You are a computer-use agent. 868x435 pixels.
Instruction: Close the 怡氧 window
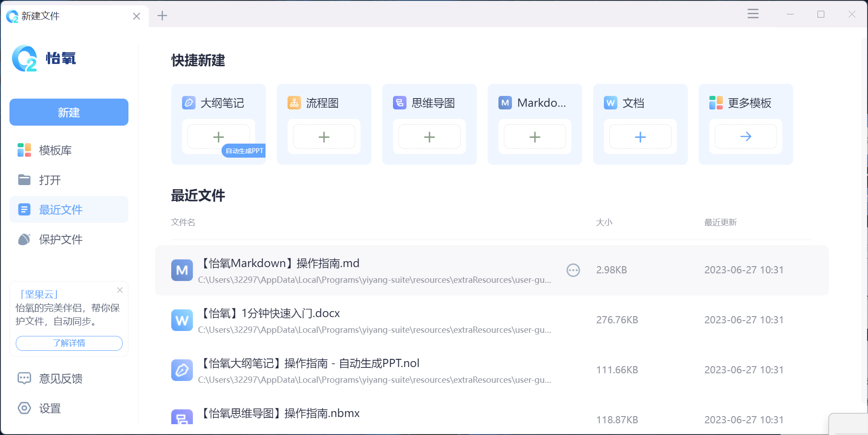click(852, 14)
